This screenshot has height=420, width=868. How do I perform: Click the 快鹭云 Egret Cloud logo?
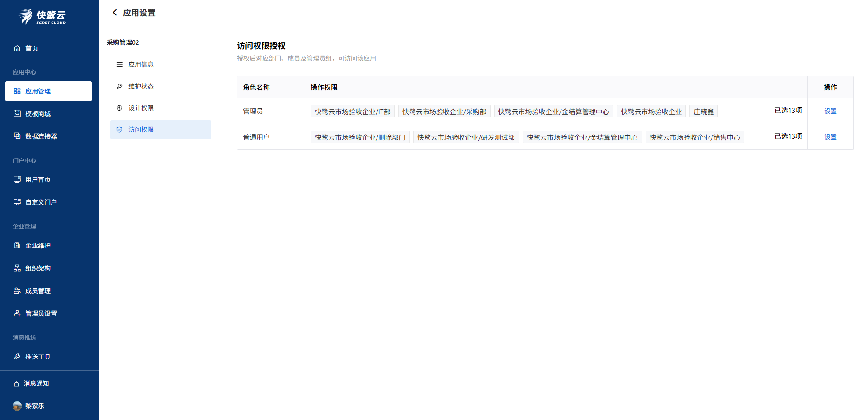point(42,17)
